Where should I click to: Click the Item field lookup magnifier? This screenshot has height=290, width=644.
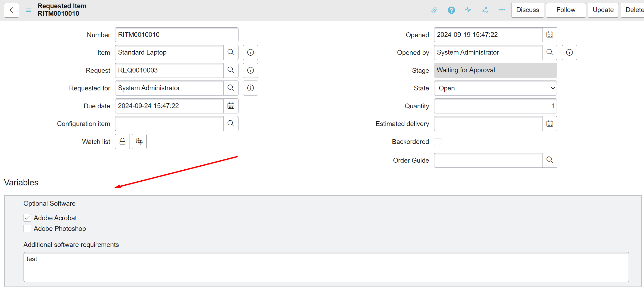(x=231, y=52)
